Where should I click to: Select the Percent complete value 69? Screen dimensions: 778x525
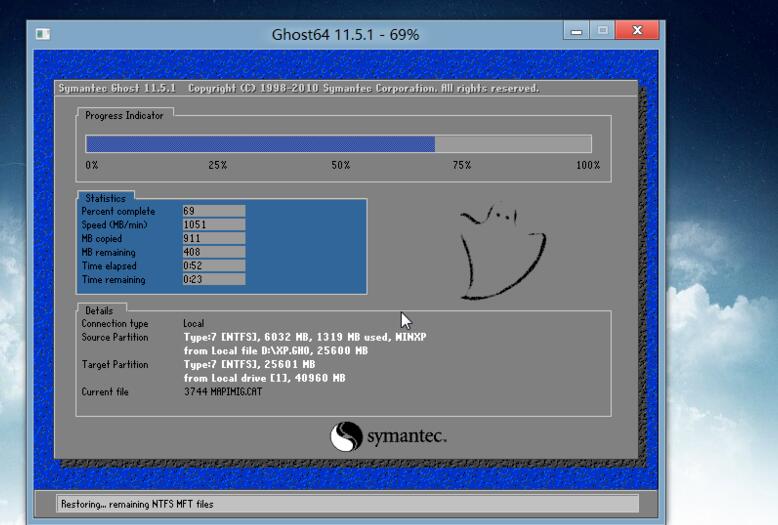(214, 211)
